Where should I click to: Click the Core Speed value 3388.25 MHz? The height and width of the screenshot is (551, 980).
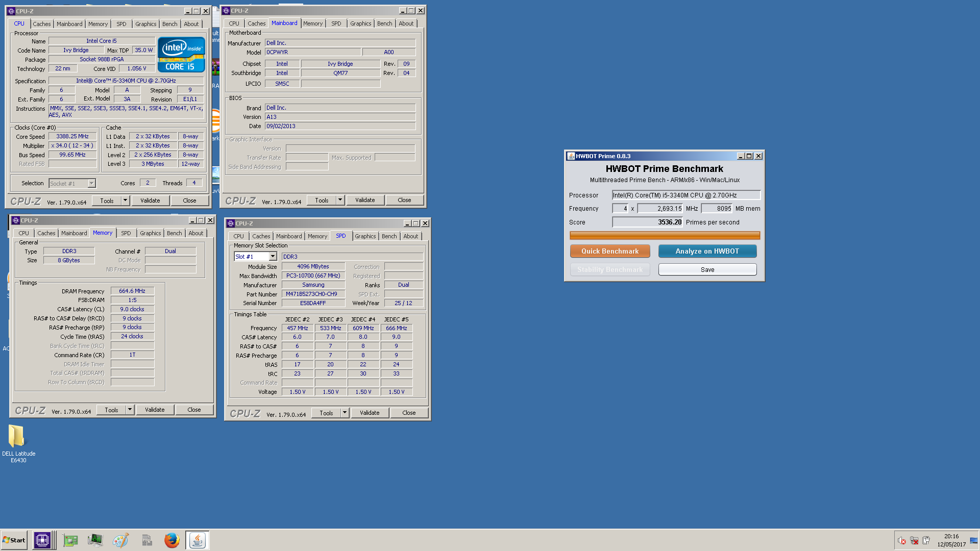click(x=72, y=136)
